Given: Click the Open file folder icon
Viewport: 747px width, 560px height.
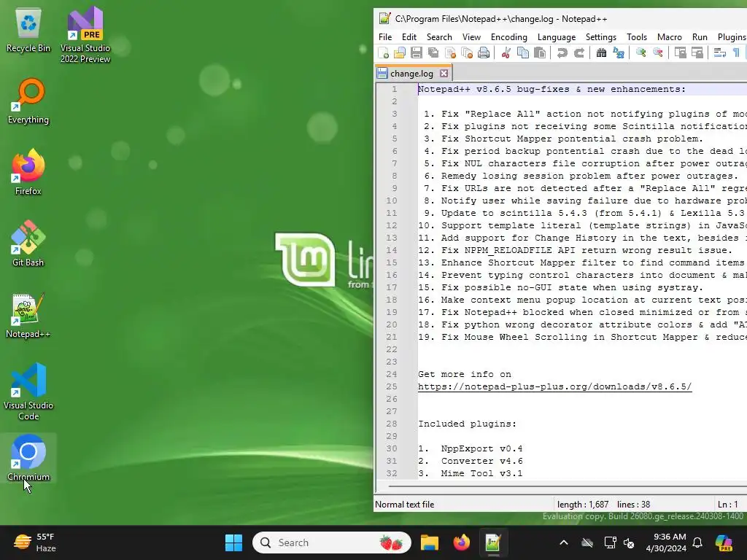Looking at the screenshot, I should coord(400,52).
